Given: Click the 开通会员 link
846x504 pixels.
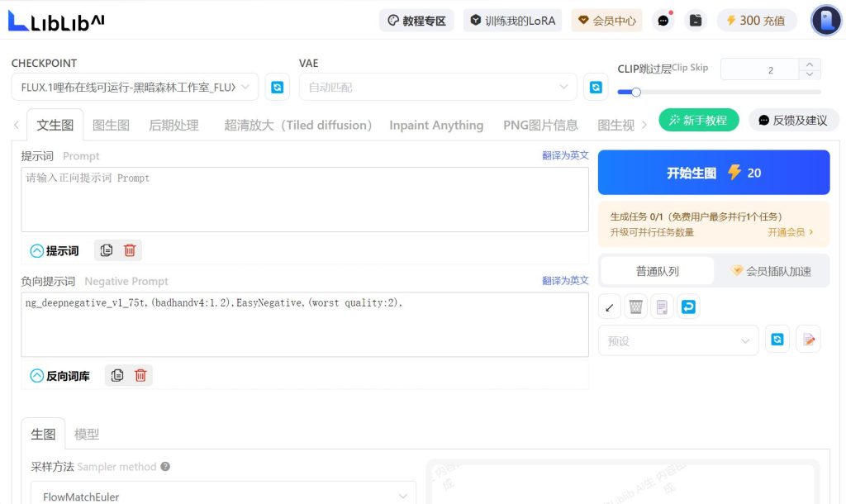Looking at the screenshot, I should 791,232.
